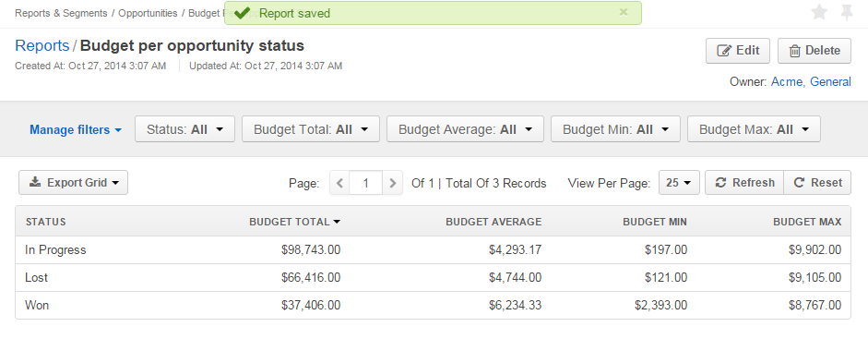The height and width of the screenshot is (339, 868).
Task: Sort by Budget Average column header
Action: [x=493, y=222]
